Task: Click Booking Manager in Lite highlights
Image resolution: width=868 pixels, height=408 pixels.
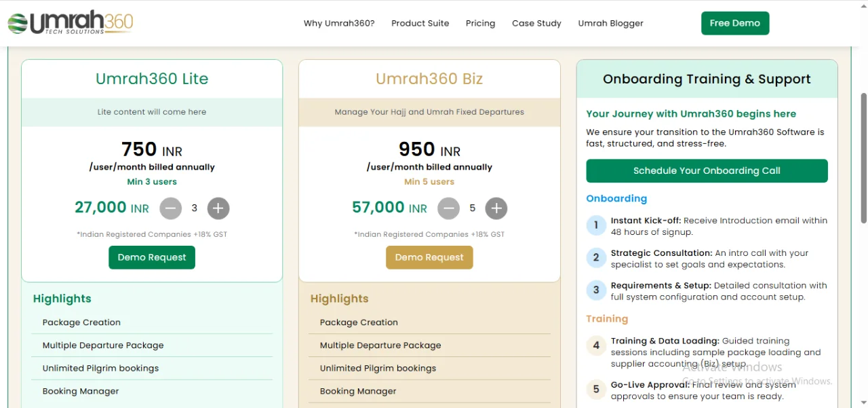Action: click(x=81, y=392)
